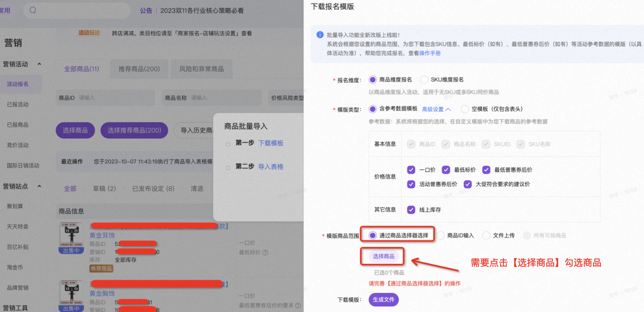
Task: Toggle the 最低普惠券后价 checkbox
Action: point(486,170)
